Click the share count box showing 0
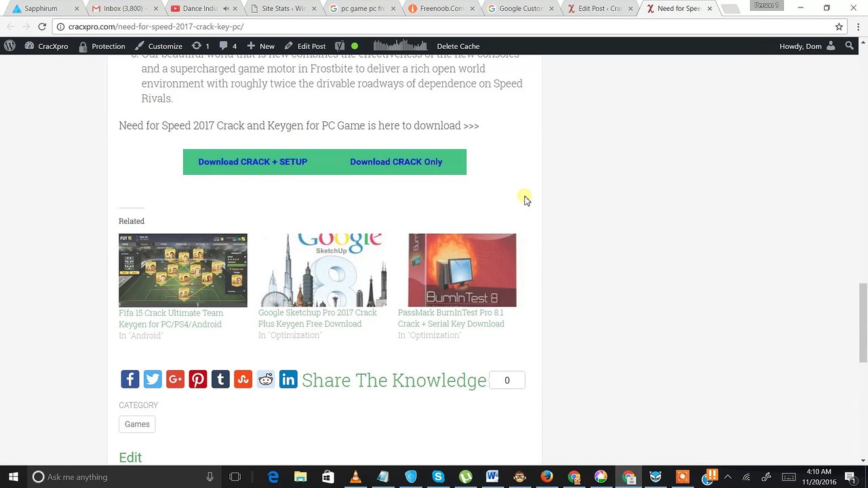Image resolution: width=868 pixels, height=488 pixels. click(x=507, y=380)
